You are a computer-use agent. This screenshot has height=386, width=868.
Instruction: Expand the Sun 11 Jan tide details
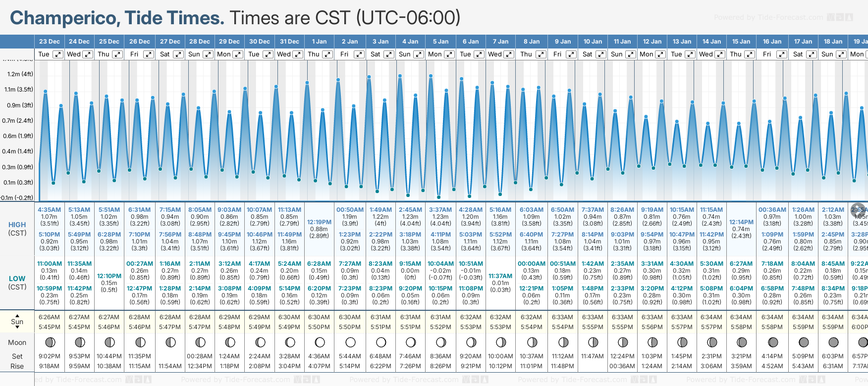click(631, 54)
